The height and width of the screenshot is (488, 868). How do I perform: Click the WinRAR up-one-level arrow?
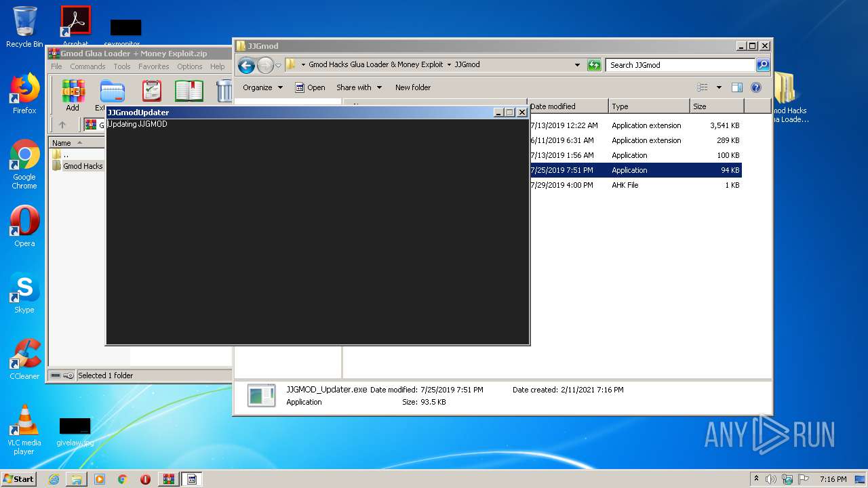(x=62, y=125)
